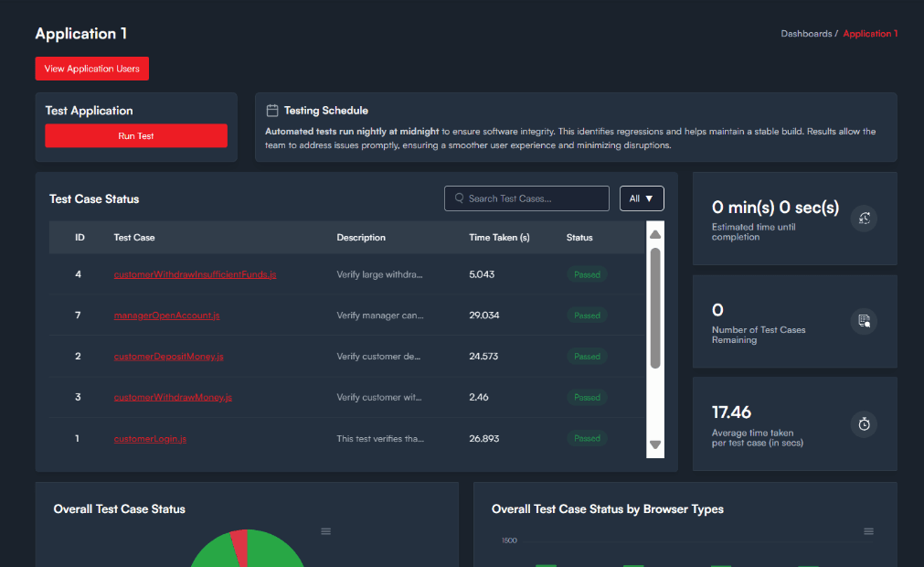This screenshot has width=924, height=567.
Task: Click the Application 1 breadcrumb item
Action: click(870, 34)
